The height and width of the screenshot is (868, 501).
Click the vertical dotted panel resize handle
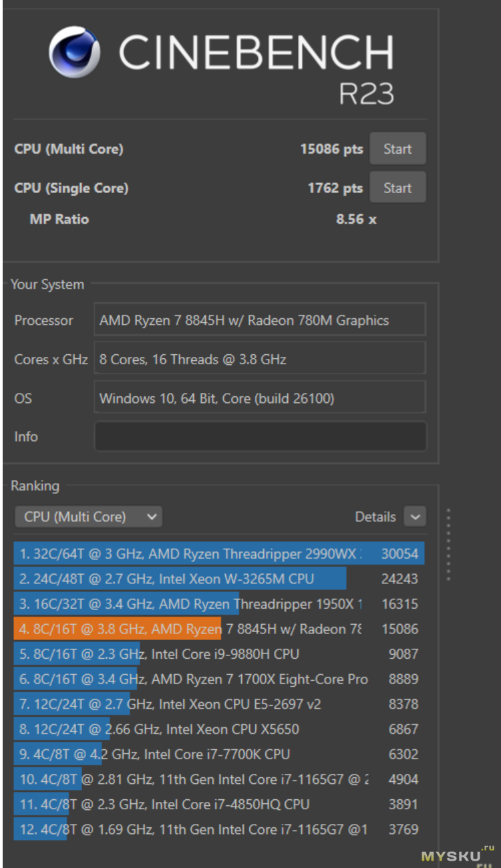[x=448, y=545]
